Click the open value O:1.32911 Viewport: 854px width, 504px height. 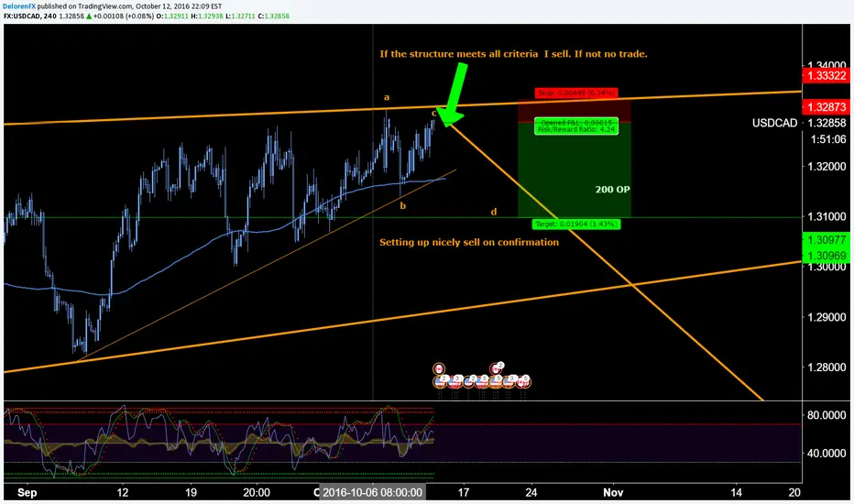pyautogui.click(x=172, y=16)
